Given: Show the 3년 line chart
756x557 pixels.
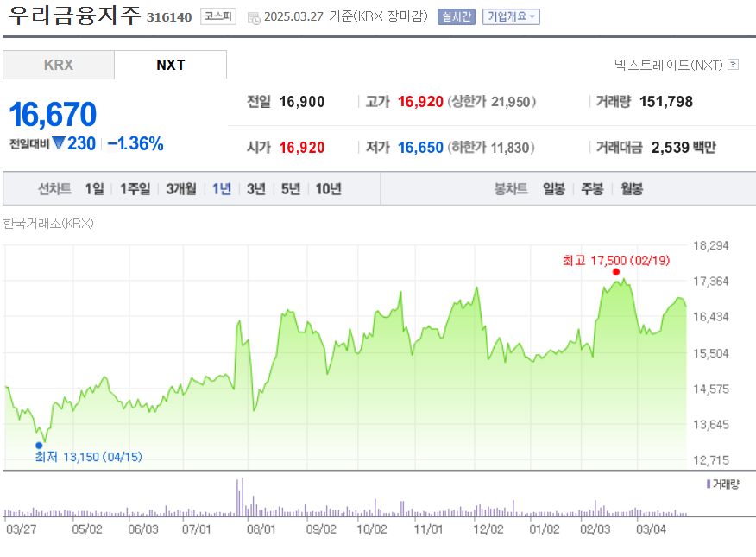Looking at the screenshot, I should point(256,188).
